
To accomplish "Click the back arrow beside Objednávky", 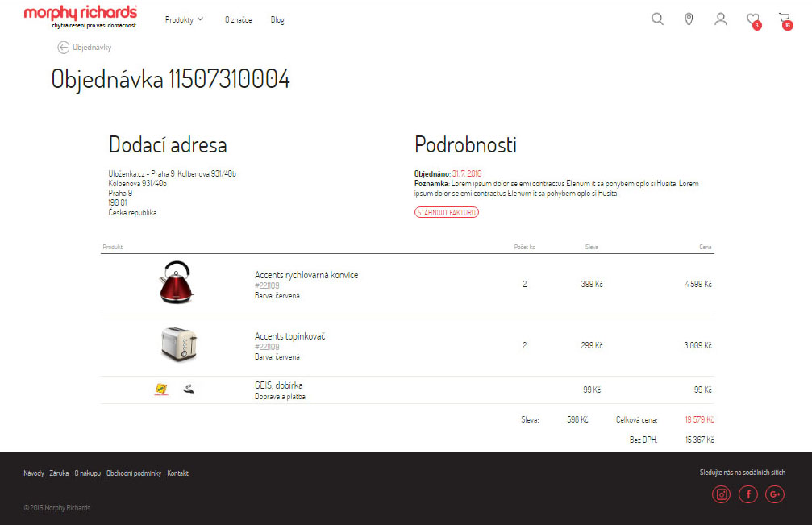I will coord(63,48).
